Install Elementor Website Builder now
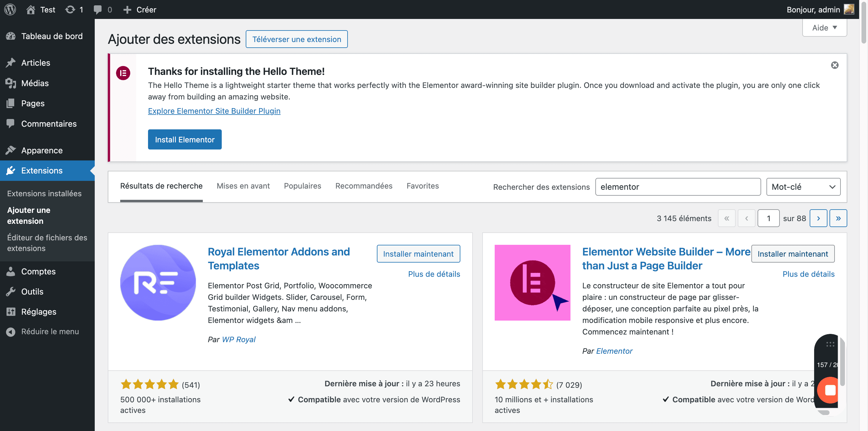This screenshot has width=868, height=431. point(793,254)
